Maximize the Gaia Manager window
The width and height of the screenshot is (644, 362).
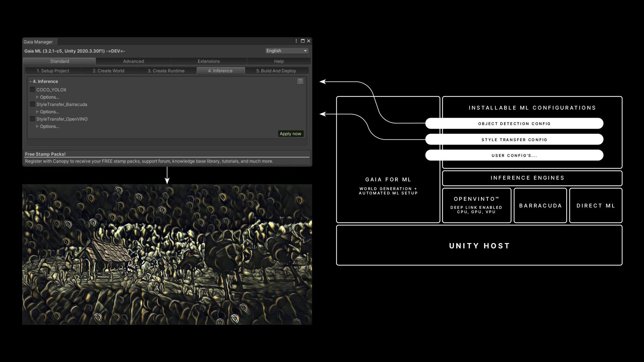[x=303, y=41]
